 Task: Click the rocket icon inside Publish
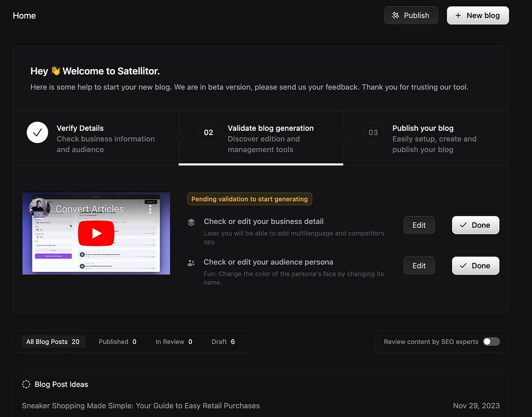point(395,15)
